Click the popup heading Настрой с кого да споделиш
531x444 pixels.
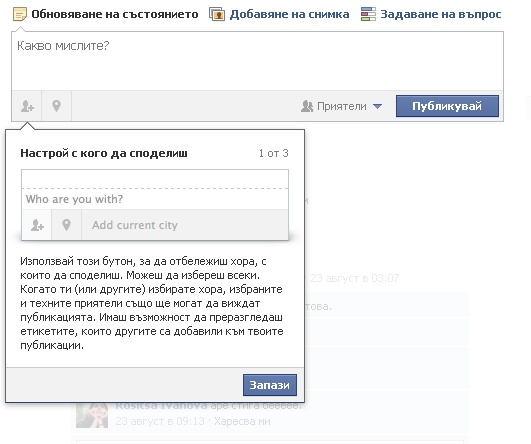[104, 153]
